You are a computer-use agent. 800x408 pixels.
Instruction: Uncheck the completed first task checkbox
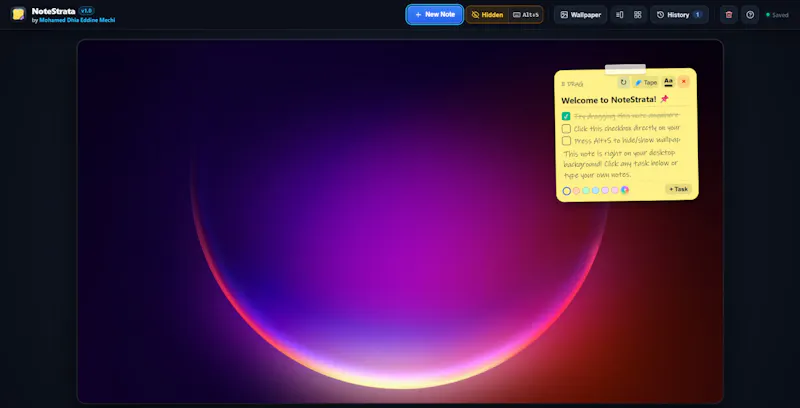pos(566,116)
